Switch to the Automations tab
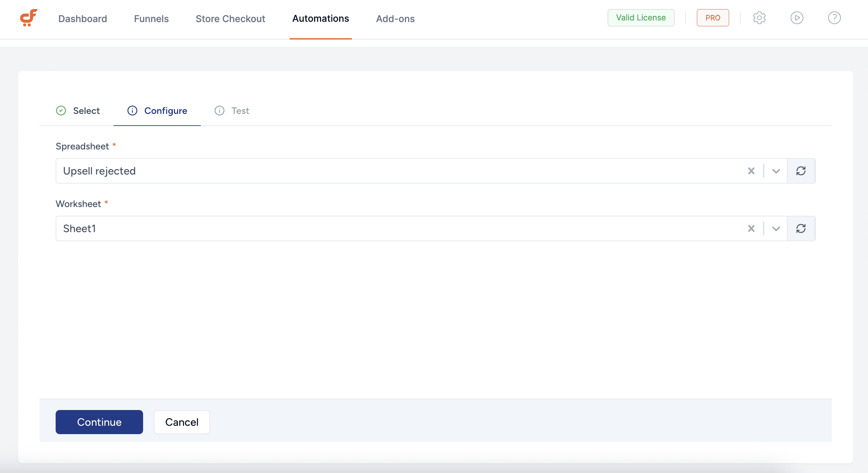Image resolution: width=868 pixels, height=473 pixels. click(x=320, y=18)
